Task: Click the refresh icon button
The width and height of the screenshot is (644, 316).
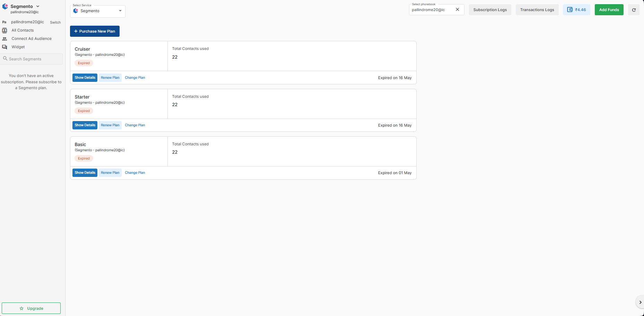Action: tap(634, 10)
